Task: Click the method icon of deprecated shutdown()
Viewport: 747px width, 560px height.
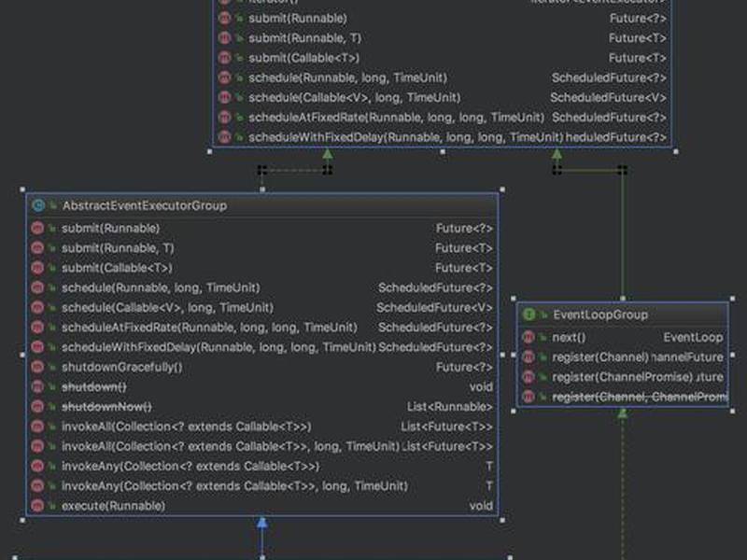Action: [x=37, y=386]
